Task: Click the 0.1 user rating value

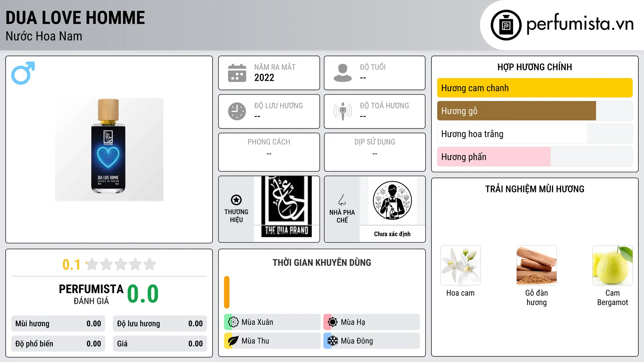Action: [x=71, y=265]
